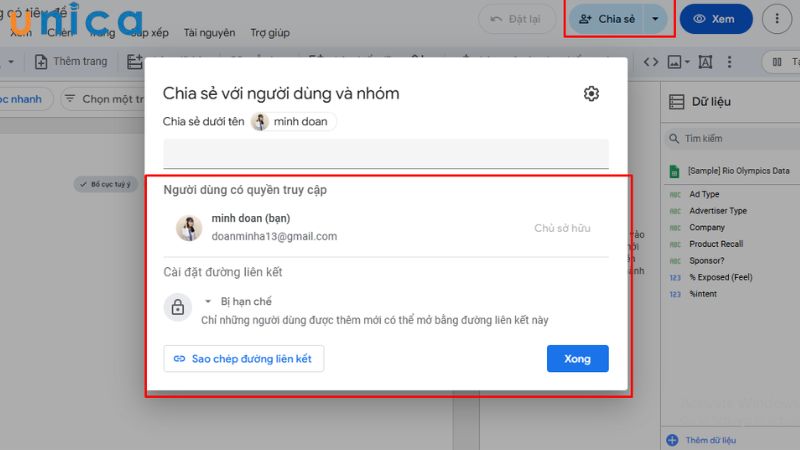Click the minh doan sharing-as chip

coord(294,121)
